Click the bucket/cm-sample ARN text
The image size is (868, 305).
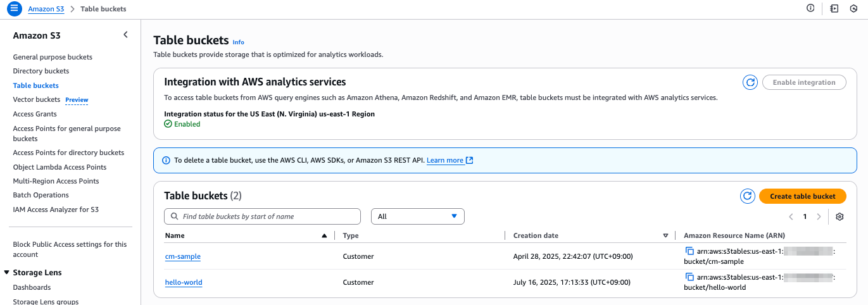pos(714,261)
